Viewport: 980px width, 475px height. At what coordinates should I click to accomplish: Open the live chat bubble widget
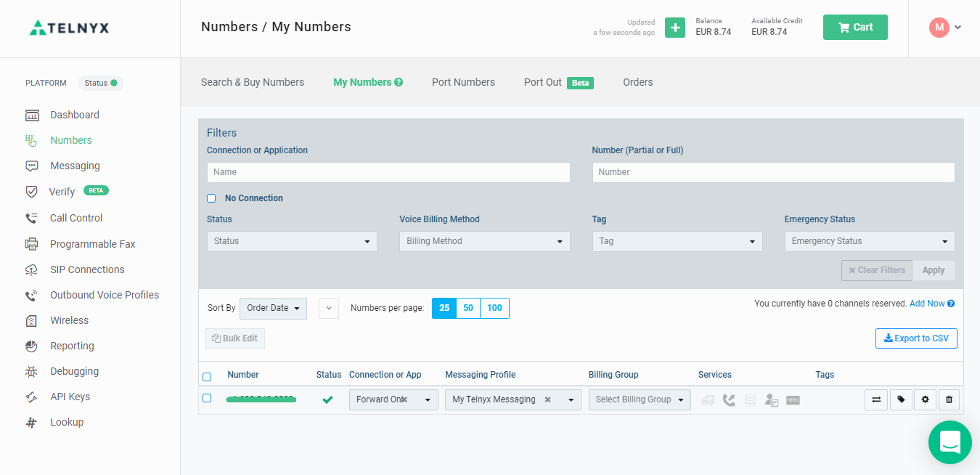950,442
